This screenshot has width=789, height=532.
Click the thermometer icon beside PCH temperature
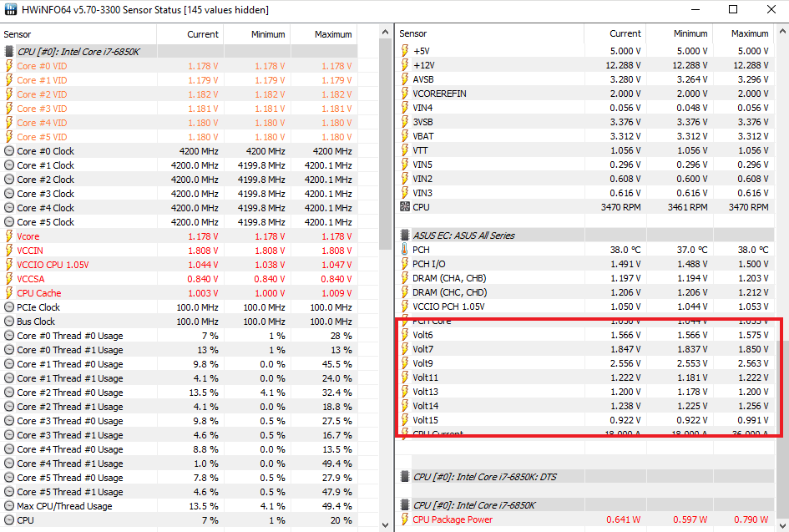(405, 250)
